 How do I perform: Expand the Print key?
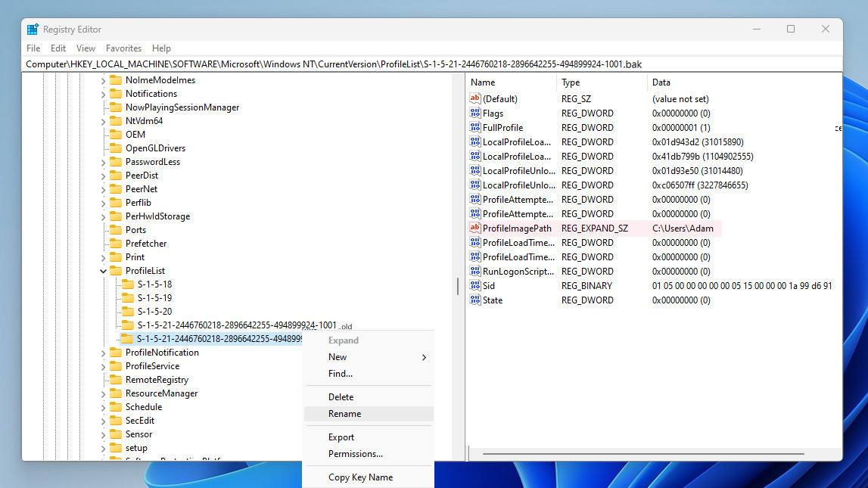[103, 257]
